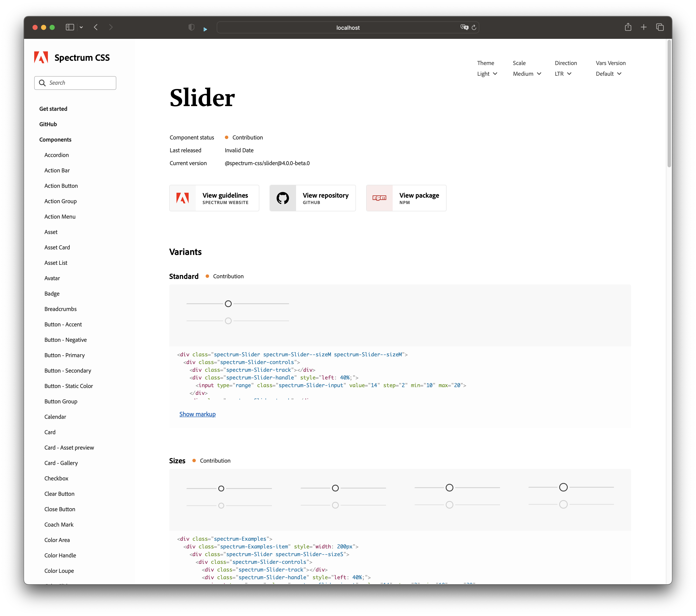Click the View repository GitHub card
The height and width of the screenshot is (616, 696).
(x=313, y=198)
